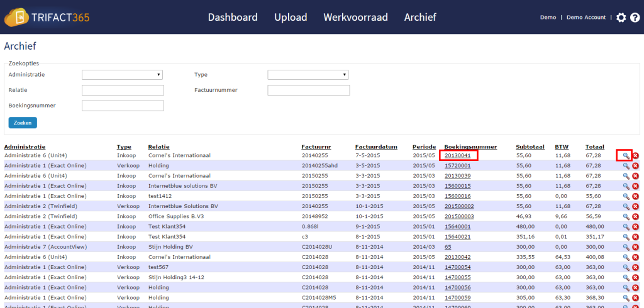This screenshot has height=308, width=644.
Task: Switch to Werkvoorraad section
Action: [x=356, y=17]
